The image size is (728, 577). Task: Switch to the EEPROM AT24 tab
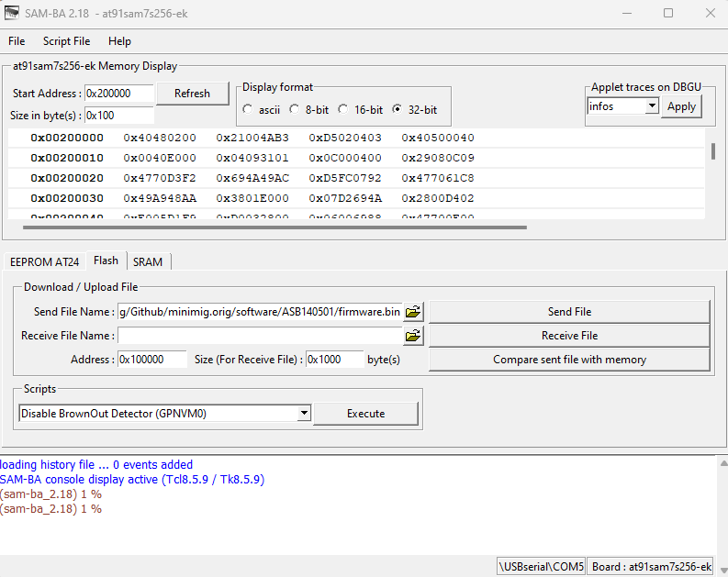(x=44, y=261)
